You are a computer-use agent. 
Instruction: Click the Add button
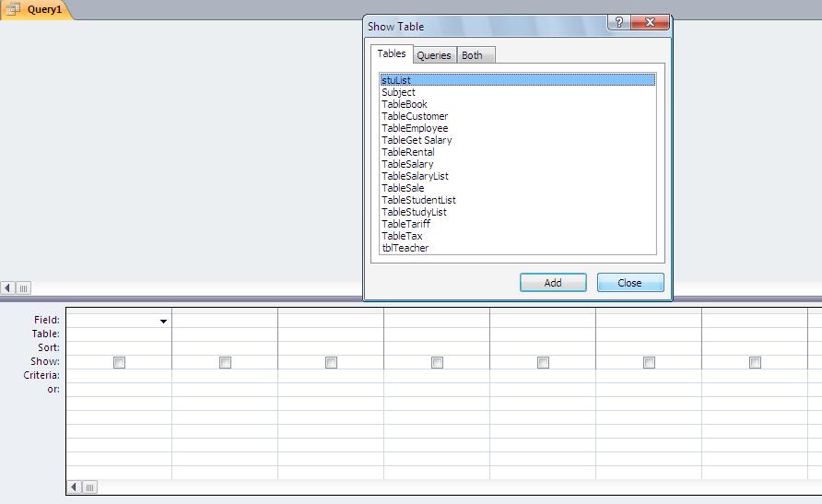(553, 283)
